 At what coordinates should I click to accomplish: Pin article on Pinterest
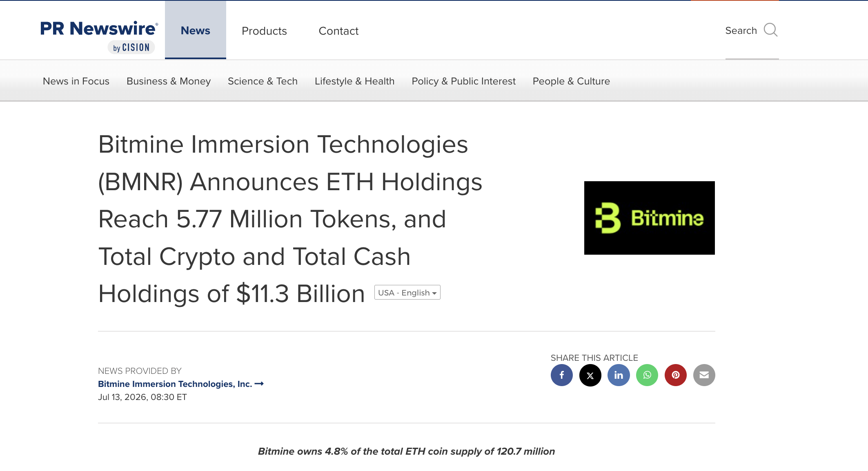(676, 375)
